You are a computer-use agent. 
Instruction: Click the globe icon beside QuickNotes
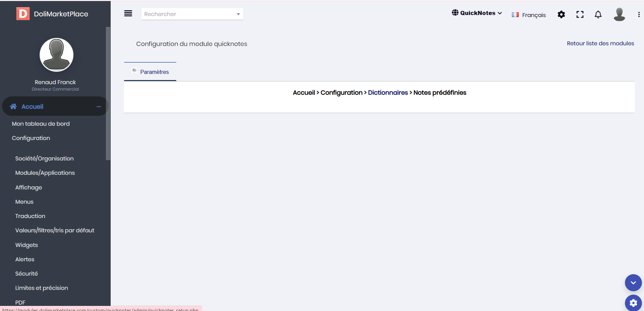(455, 13)
